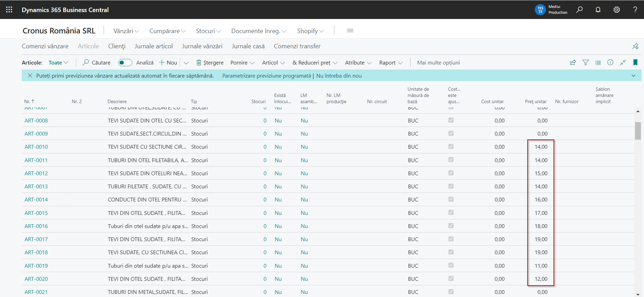Open the Raport menu

pos(391,62)
